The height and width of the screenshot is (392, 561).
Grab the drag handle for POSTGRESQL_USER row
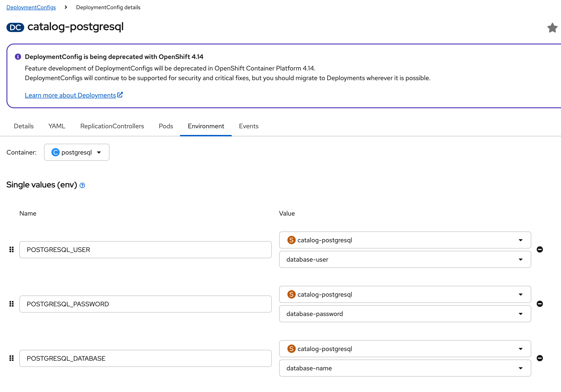click(x=11, y=249)
